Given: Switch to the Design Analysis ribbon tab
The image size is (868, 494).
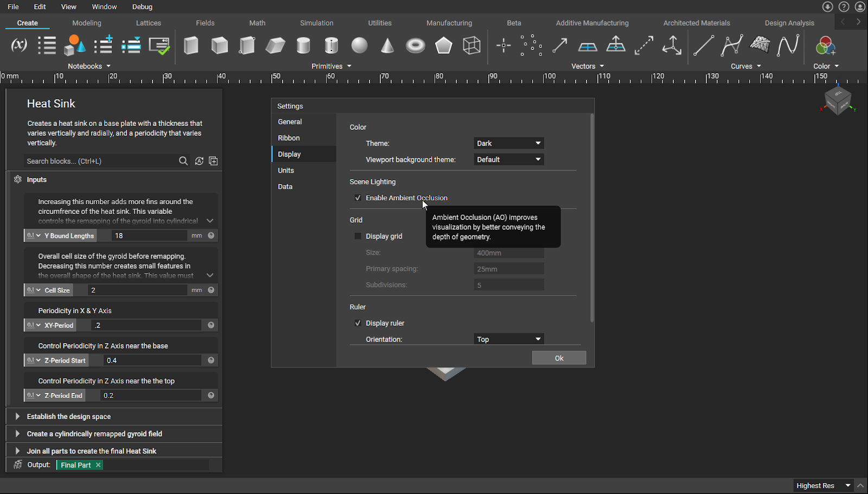Looking at the screenshot, I should 789,23.
